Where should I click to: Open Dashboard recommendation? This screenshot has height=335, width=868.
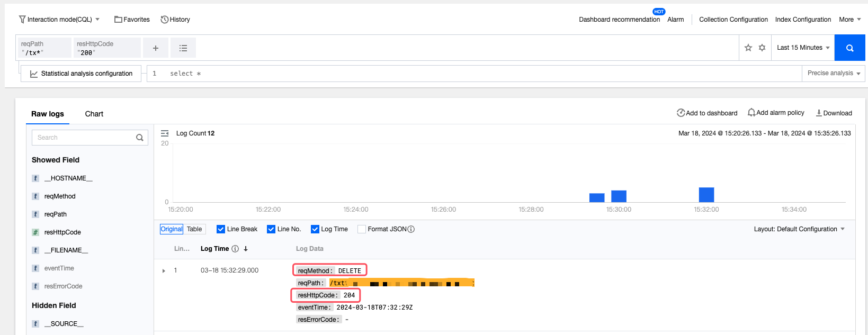pos(619,20)
